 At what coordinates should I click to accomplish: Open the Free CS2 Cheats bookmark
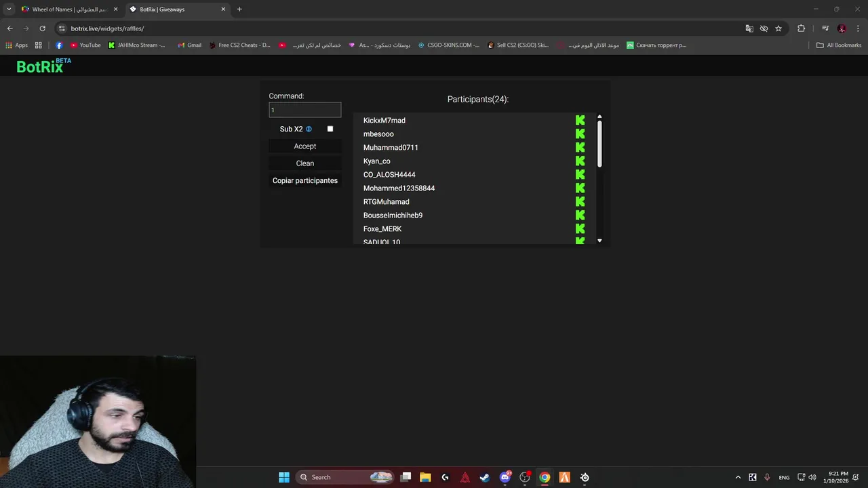[x=239, y=45]
